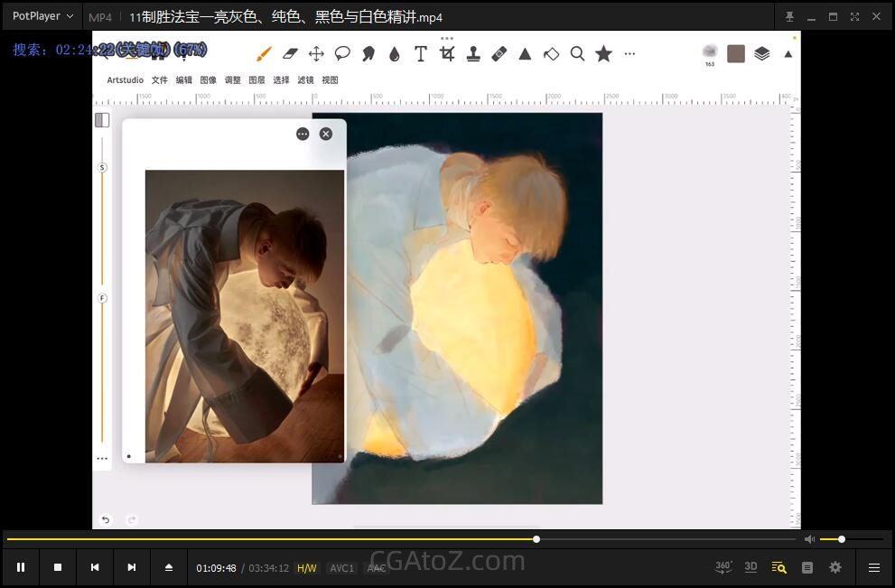Open the 图层 menu

point(256,80)
